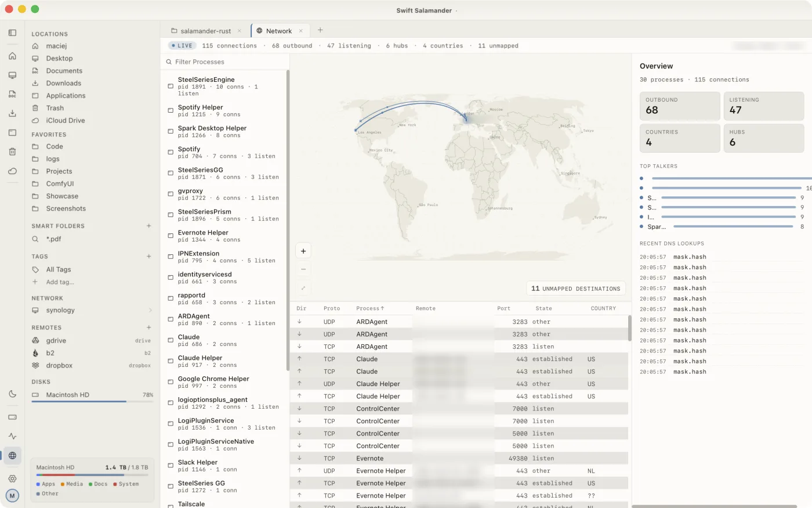Close the Network tab
Screen dimensions: 812x508
tap(300, 31)
